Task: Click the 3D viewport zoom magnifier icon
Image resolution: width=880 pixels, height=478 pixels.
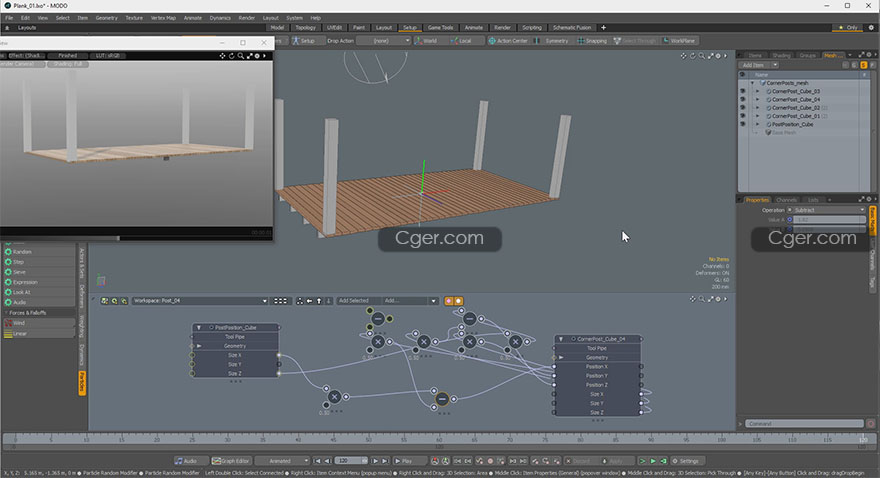Action: click(702, 56)
